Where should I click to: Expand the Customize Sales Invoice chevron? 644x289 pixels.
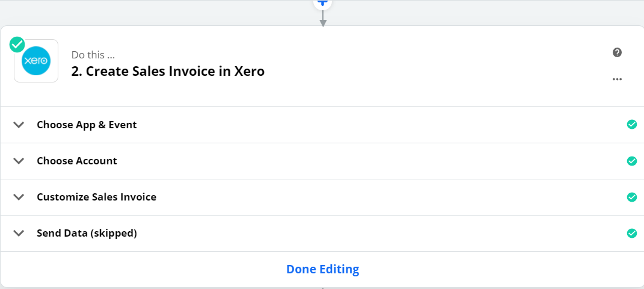pos(19,197)
